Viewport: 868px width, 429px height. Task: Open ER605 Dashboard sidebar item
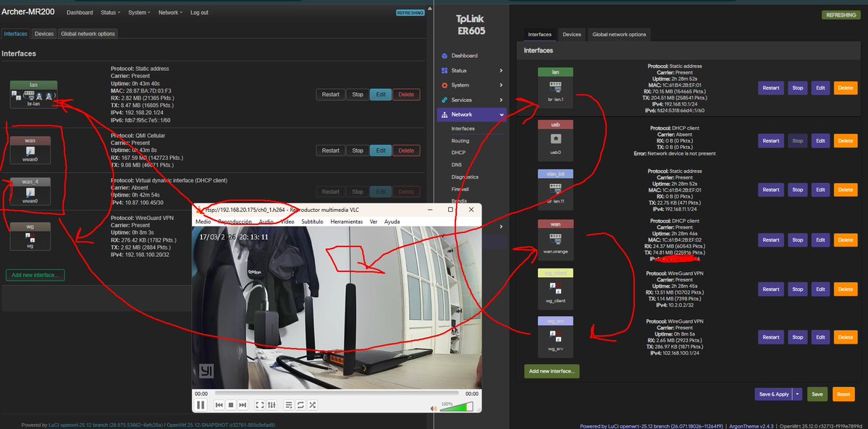pyautogui.click(x=465, y=56)
